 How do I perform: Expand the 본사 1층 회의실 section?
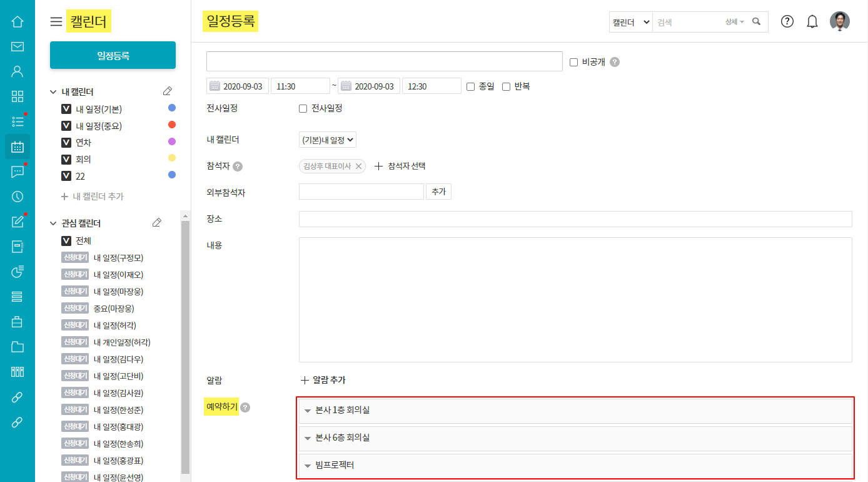[575, 411]
